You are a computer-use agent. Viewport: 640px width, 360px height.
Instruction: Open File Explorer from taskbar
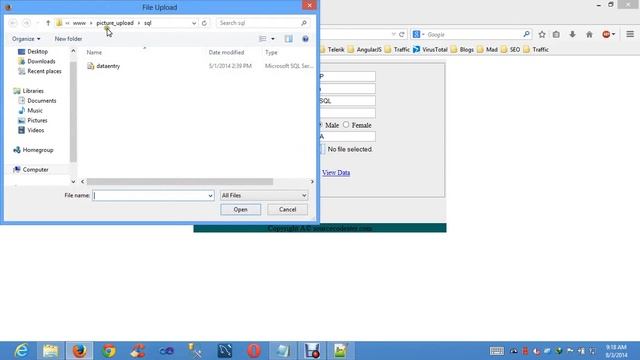tap(50, 351)
